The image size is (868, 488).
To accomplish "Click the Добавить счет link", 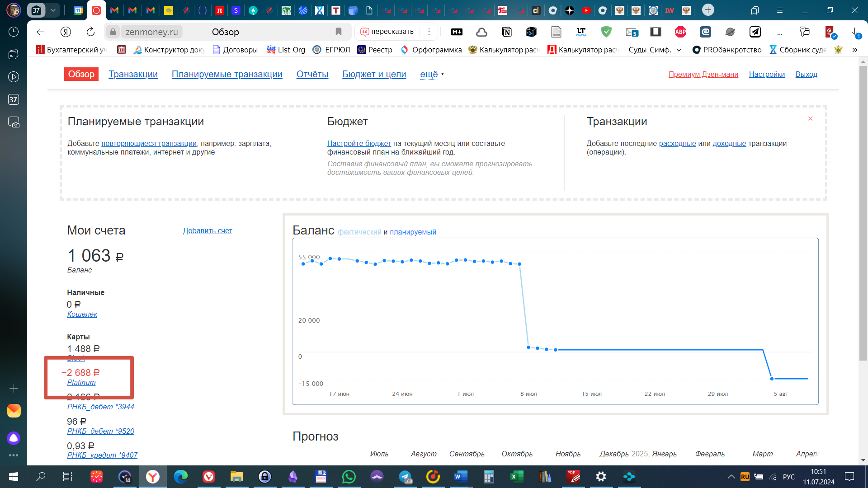I will (x=208, y=230).
